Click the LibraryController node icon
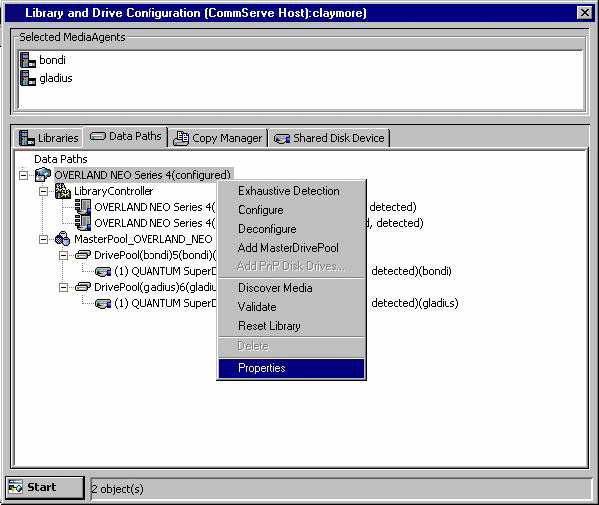The height and width of the screenshot is (505, 599). (63, 191)
